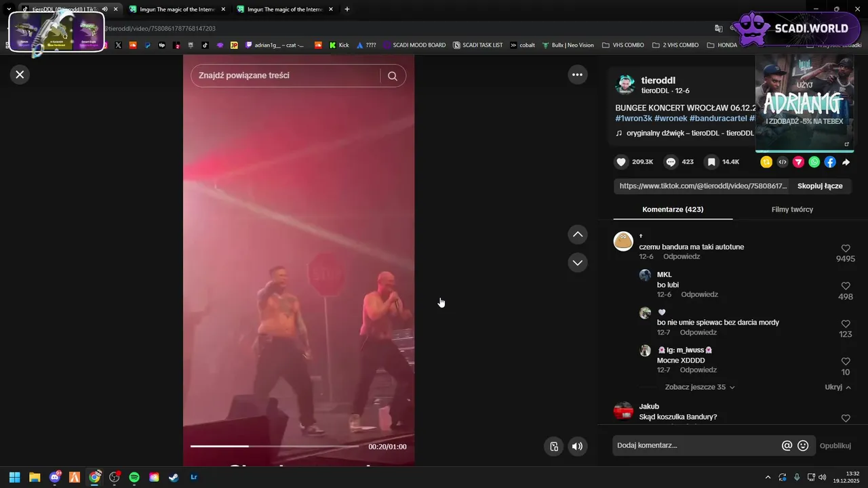Expand the '2 VHS COMBO' bookmark folder

coord(675,45)
